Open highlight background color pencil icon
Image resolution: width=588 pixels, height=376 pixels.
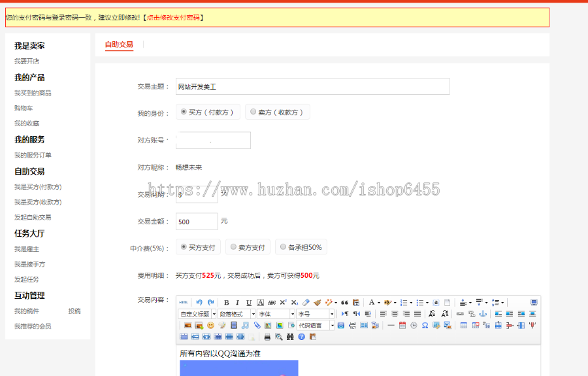click(387, 302)
